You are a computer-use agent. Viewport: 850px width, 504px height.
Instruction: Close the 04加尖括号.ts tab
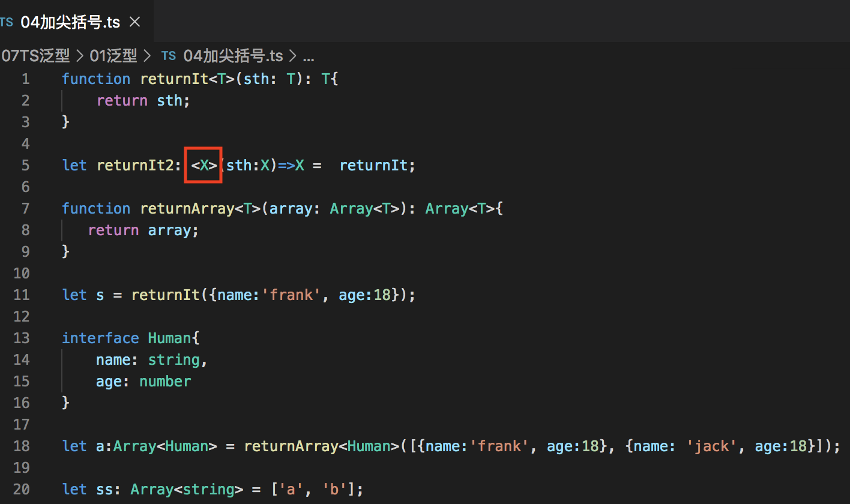click(x=135, y=22)
